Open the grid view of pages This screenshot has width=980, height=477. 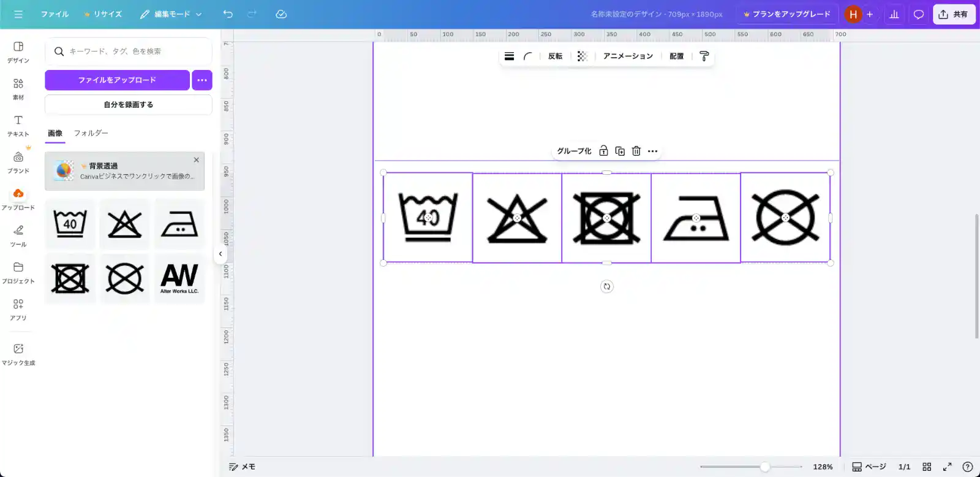click(x=927, y=467)
